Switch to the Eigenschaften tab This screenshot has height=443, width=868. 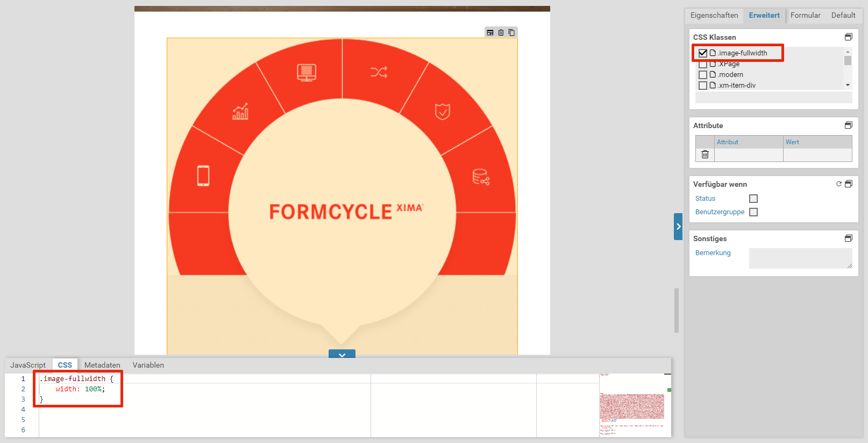[714, 15]
